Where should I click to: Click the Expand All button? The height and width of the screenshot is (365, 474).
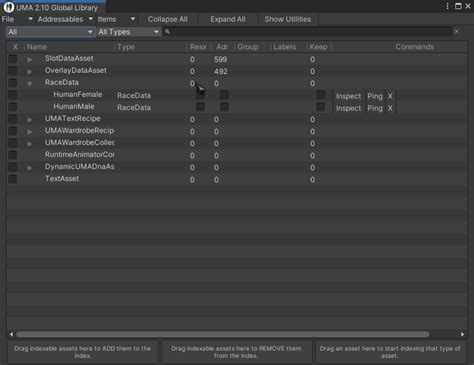coord(228,19)
